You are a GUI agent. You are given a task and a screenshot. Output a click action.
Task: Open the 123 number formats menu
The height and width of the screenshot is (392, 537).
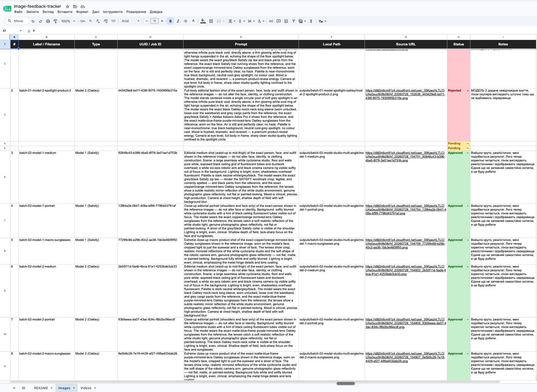(x=113, y=21)
